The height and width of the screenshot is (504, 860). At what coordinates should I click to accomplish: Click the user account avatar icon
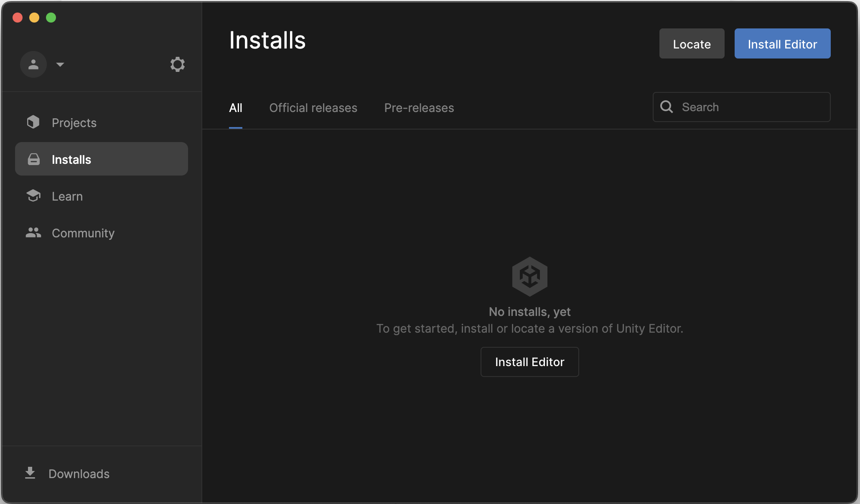[x=33, y=64]
